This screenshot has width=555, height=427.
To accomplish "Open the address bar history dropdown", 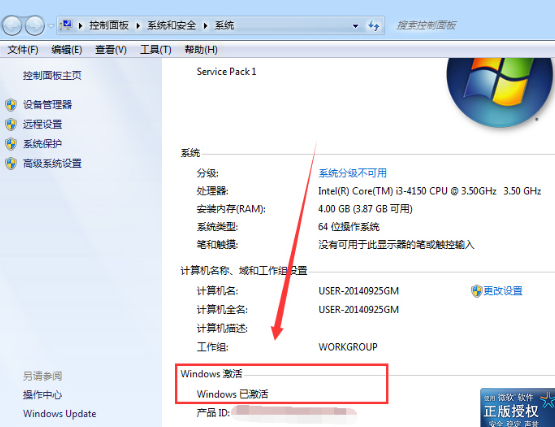I will point(355,26).
